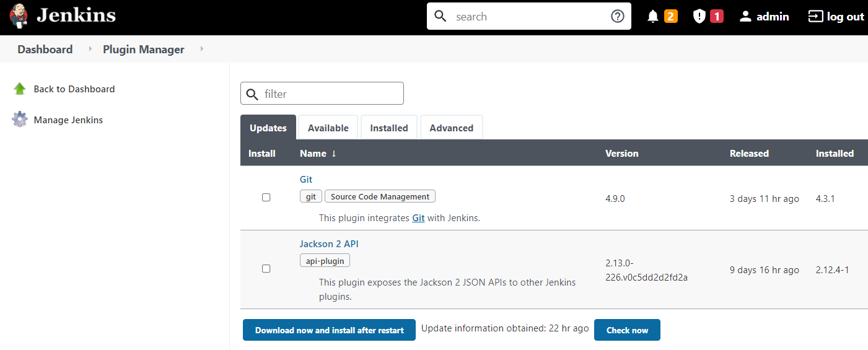Click the admin user icon
Image resolution: width=868 pixels, height=350 pixels.
(745, 17)
